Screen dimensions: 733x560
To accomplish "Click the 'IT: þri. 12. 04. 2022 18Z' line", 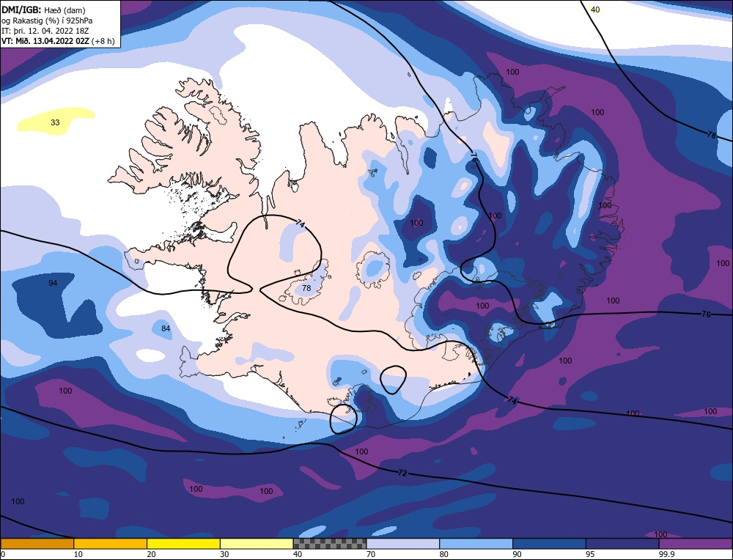I will pos(45,31).
